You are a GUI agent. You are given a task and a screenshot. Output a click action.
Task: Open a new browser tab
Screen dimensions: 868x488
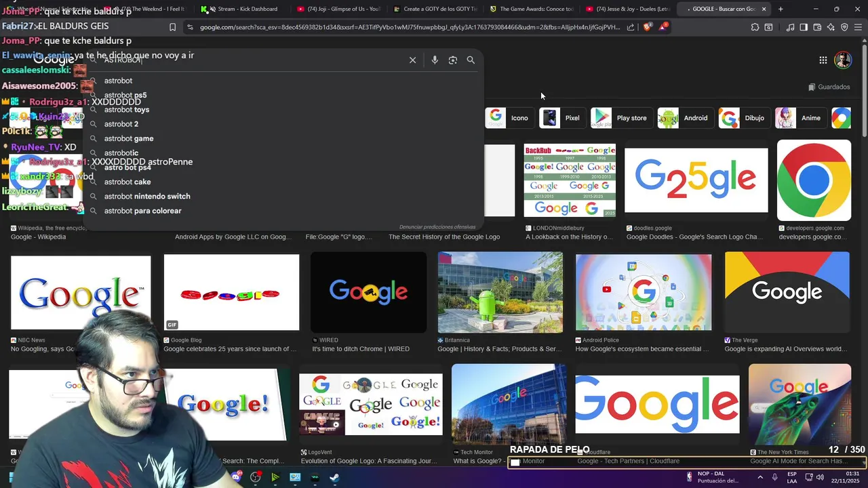(x=781, y=9)
